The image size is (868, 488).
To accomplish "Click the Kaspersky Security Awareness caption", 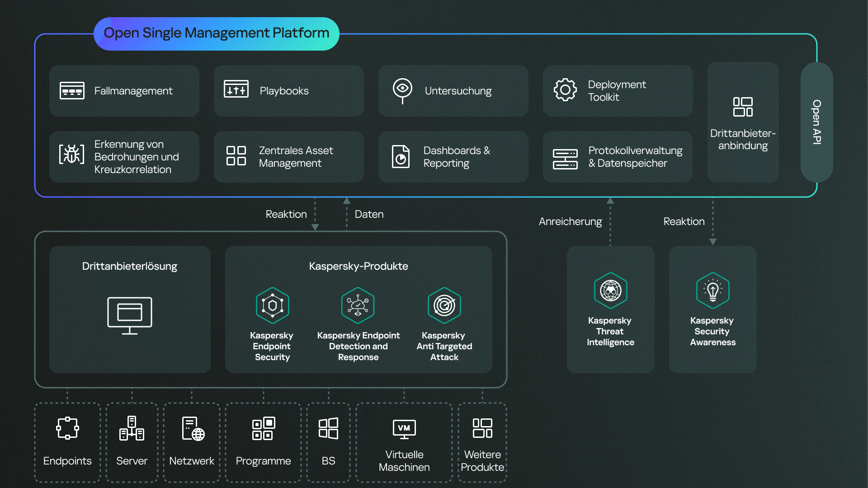I will (712, 331).
